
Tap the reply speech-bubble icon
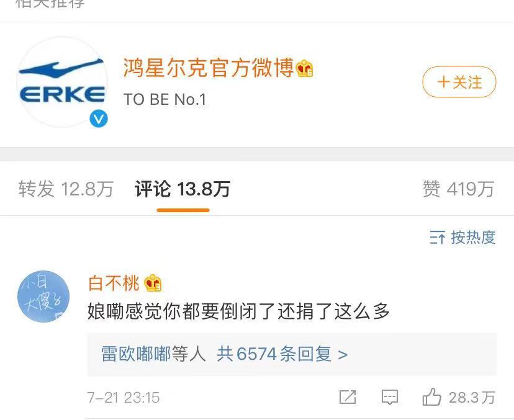[390, 397]
